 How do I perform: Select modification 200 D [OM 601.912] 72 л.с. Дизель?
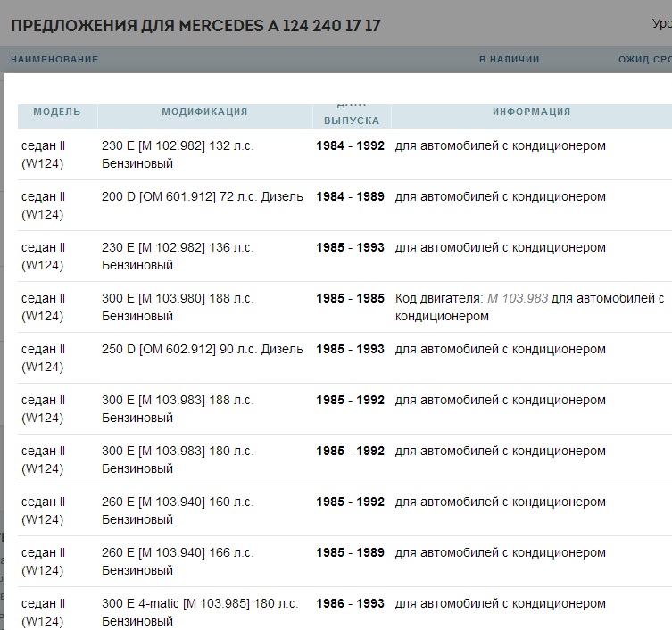(203, 196)
